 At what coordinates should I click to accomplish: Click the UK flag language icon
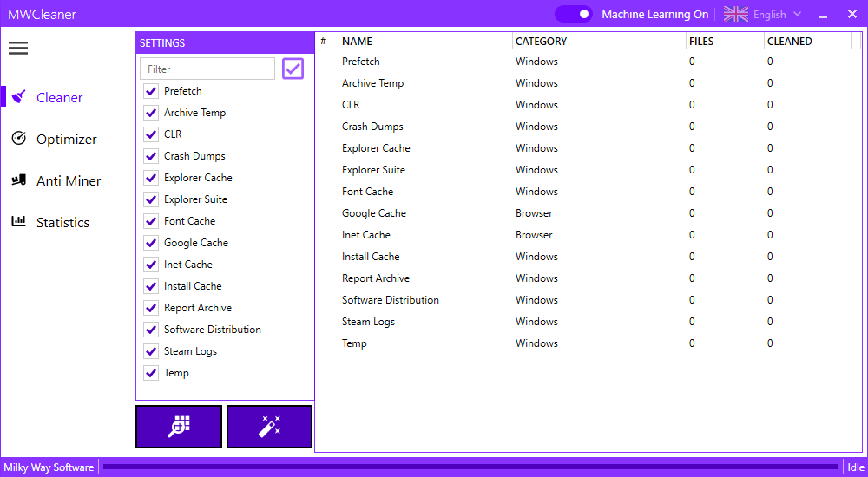point(736,15)
